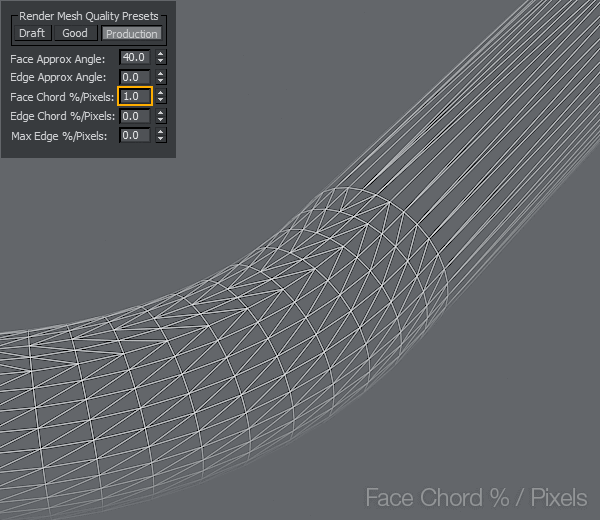Click the Face Chord %/Pixels label

[62, 97]
